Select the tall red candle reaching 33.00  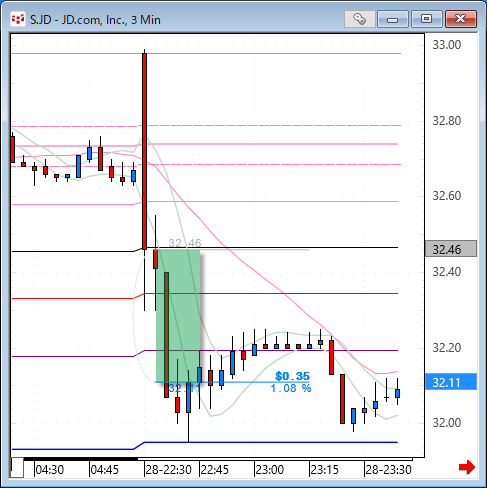(x=144, y=151)
